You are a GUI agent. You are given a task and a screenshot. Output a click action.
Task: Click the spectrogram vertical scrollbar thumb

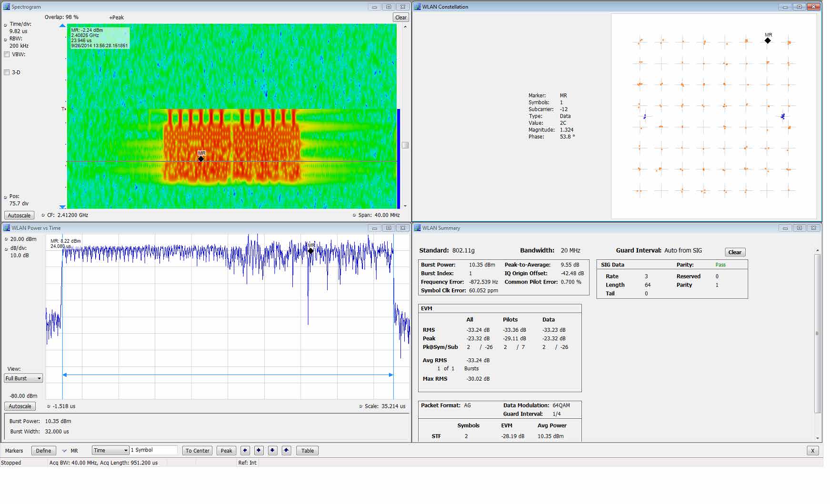(x=405, y=145)
